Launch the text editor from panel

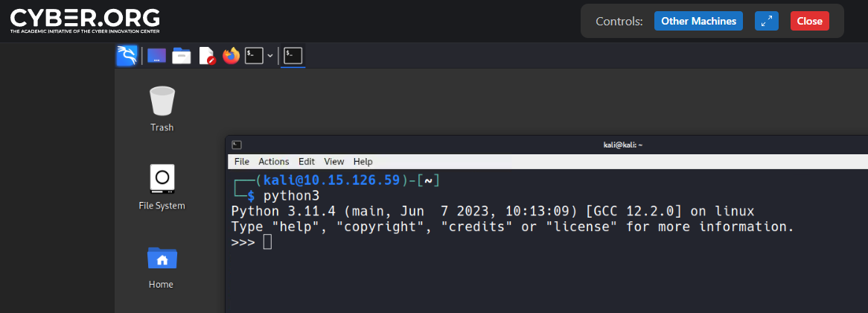coord(207,56)
